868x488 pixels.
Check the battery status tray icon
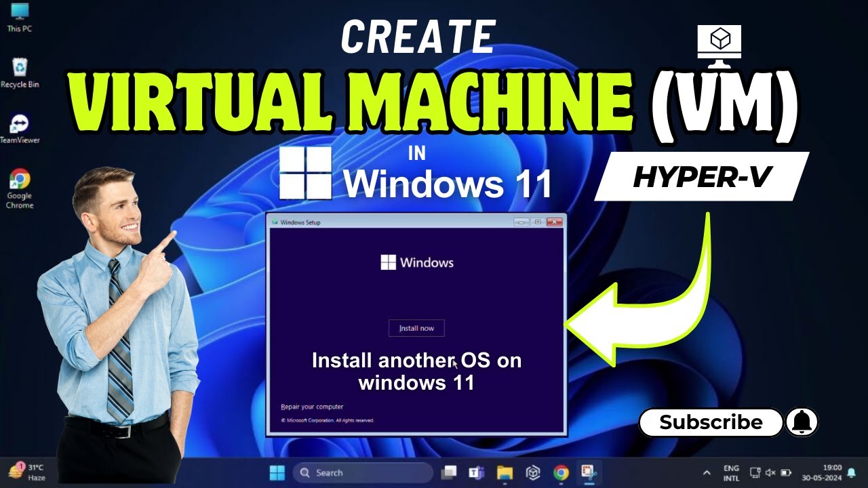(786, 472)
